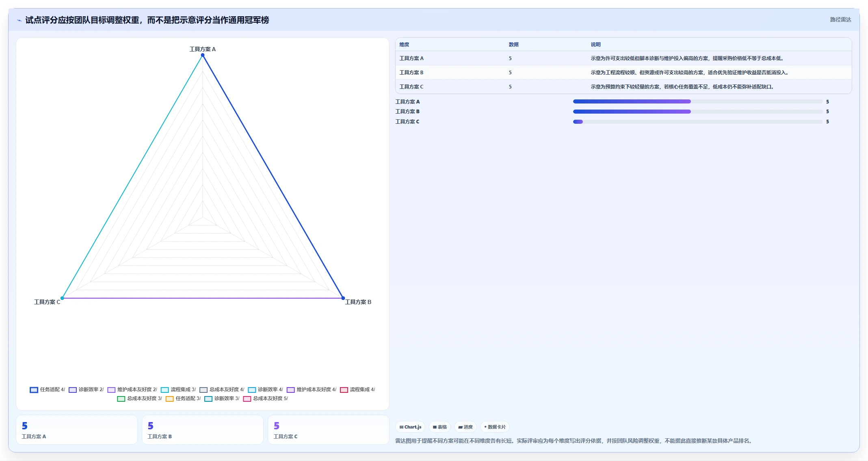This screenshot has height=461, width=868.
Task: Toggle the 维护成本友好度 4/ legend series
Action: [312, 390]
